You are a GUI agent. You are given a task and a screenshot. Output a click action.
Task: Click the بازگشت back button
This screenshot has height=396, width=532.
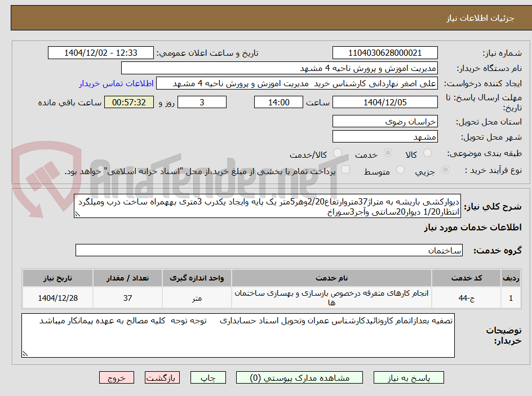coord(162,377)
